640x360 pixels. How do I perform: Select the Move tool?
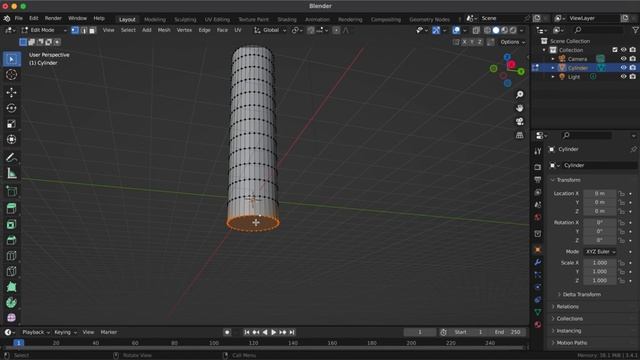[x=11, y=93]
